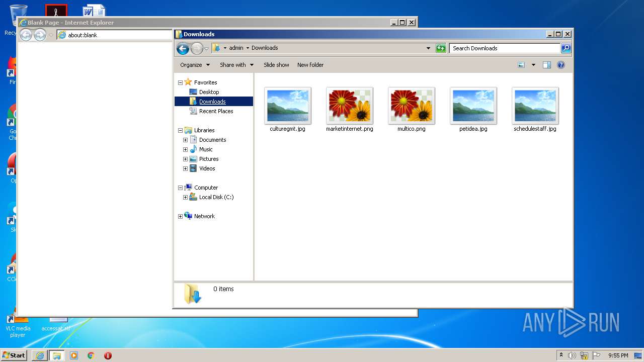Image resolution: width=644 pixels, height=362 pixels.
Task: Expand the Pictures library node
Action: click(185, 159)
